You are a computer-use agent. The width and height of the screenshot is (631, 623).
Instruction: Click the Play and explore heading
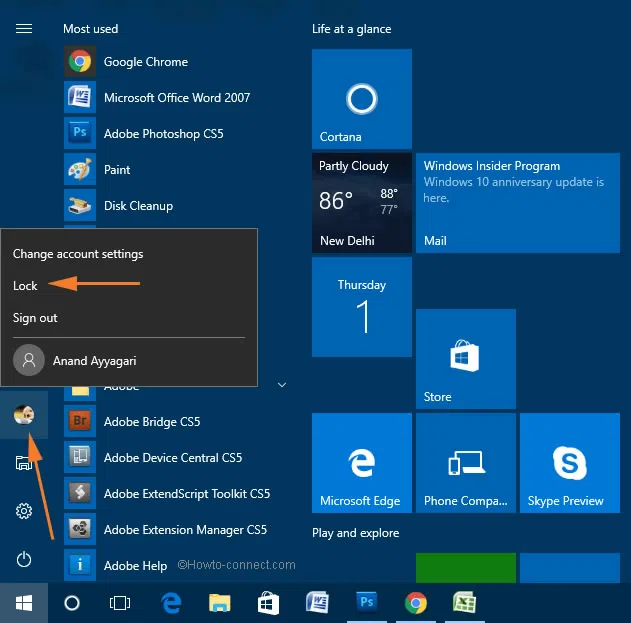click(x=355, y=533)
